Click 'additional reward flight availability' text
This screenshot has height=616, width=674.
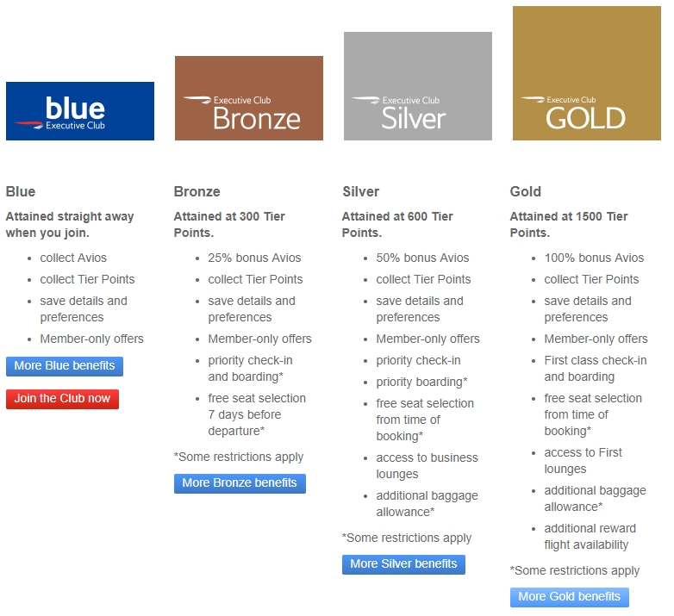(x=590, y=536)
